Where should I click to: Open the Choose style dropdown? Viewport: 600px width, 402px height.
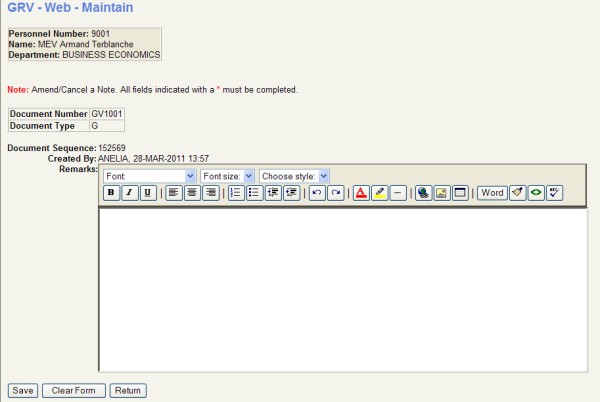[294, 176]
